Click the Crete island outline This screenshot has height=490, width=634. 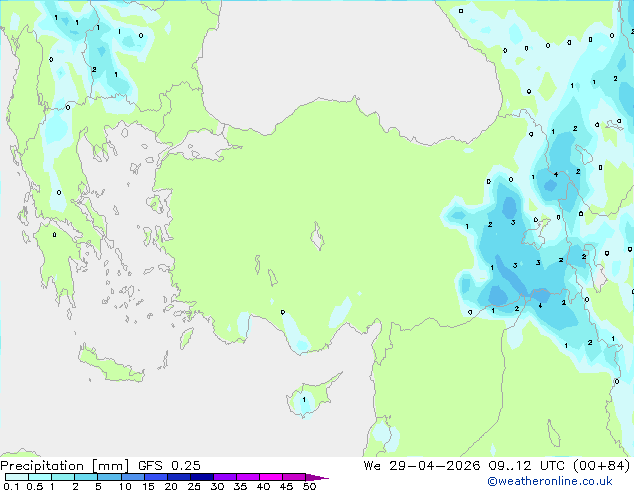111,364
